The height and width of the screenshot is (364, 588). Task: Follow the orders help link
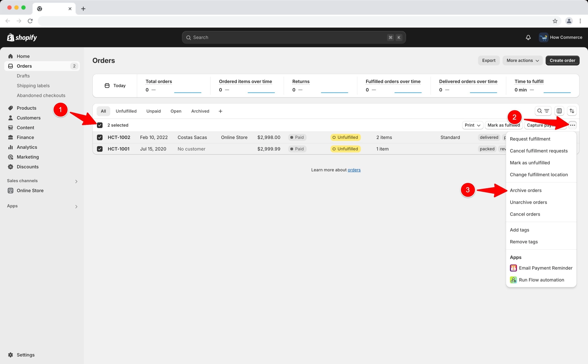(x=354, y=170)
